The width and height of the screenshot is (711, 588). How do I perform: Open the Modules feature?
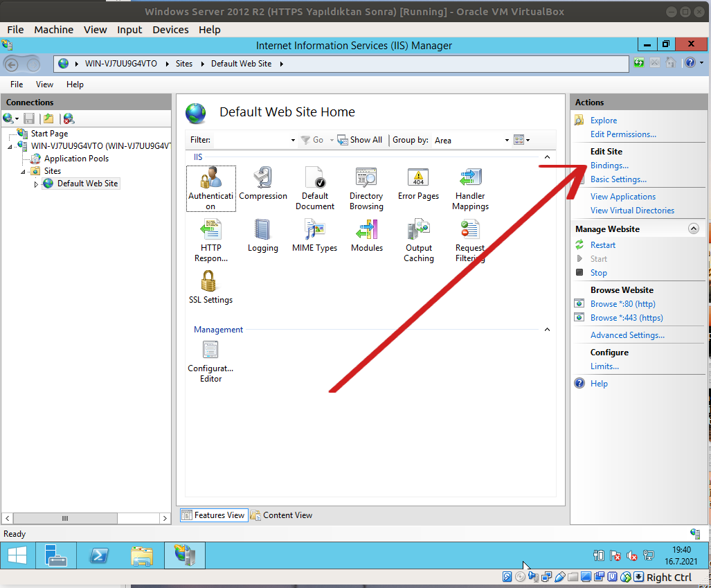tap(366, 235)
